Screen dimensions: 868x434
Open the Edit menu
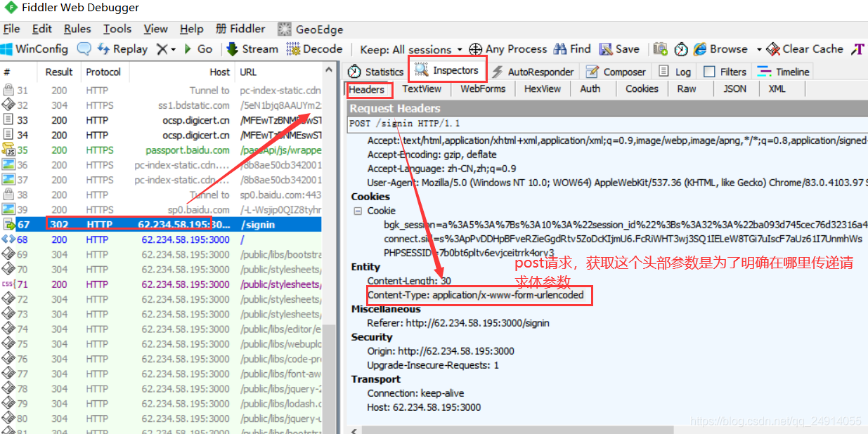click(x=42, y=29)
